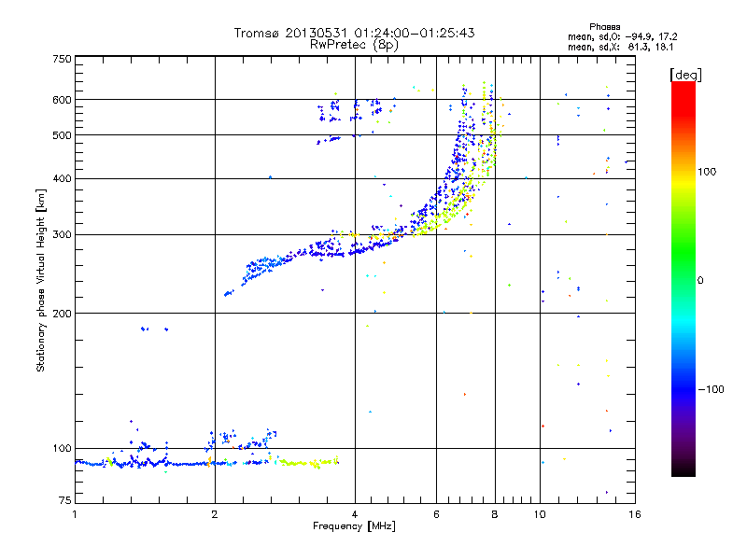The height and width of the screenshot is (560, 747).
Task: Click the colorbar '100' tick label
Action: point(707,172)
